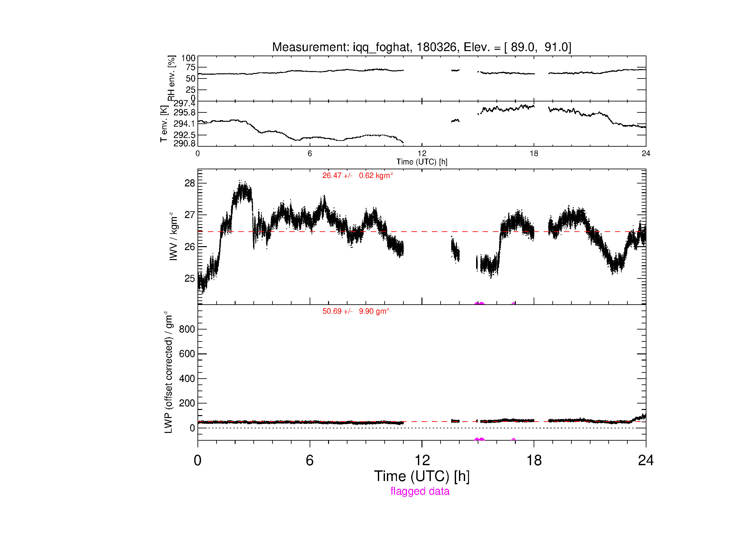Viewport: 756px width, 534px height.
Task: Click the 'flagged data' magenta legend label
Action: coord(420,491)
